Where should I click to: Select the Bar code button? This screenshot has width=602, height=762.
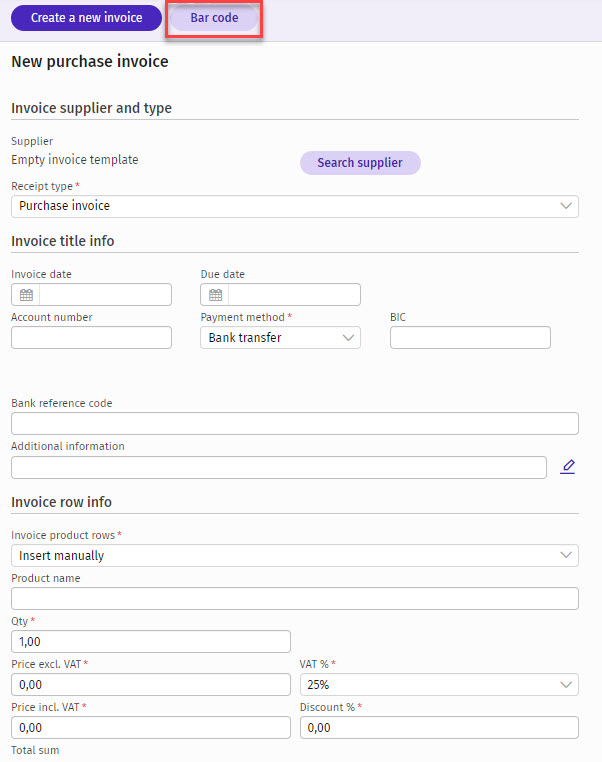tap(214, 18)
